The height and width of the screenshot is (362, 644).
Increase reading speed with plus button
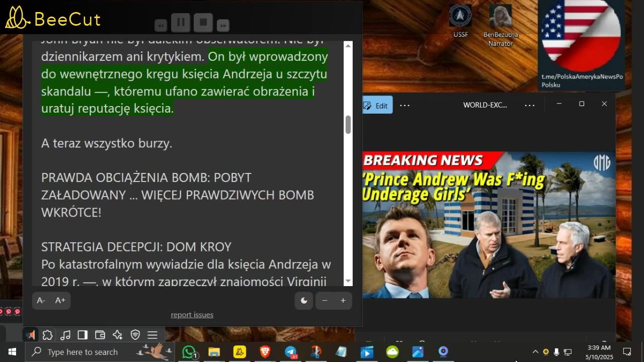tap(343, 301)
